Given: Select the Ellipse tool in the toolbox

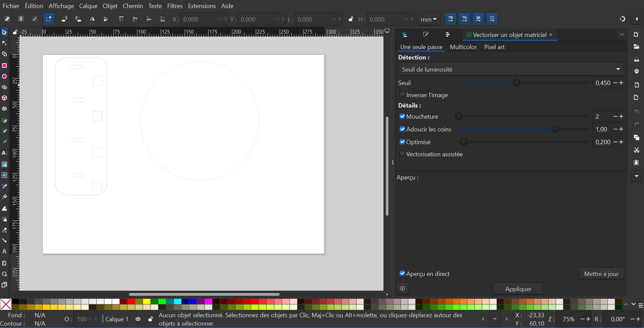Looking at the screenshot, I should click(4, 77).
